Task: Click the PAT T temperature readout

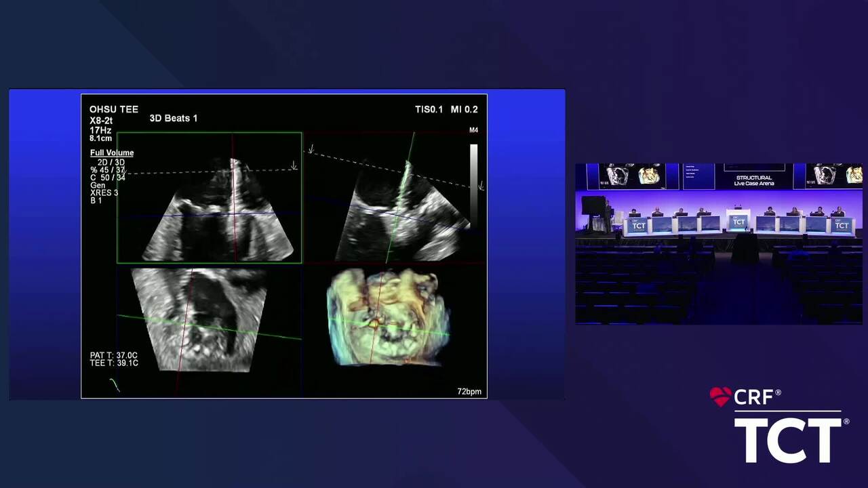Action: coord(114,355)
